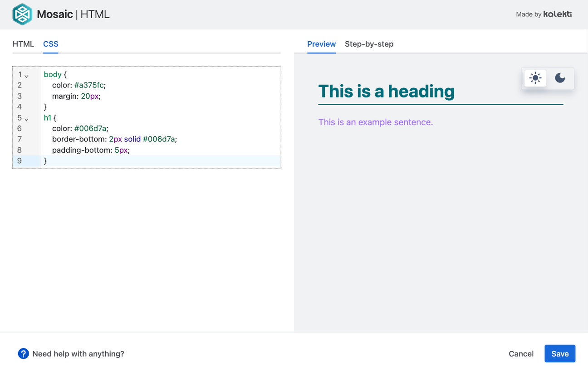
Task: Open the 'Need help with anything?' link
Action: (x=78, y=354)
